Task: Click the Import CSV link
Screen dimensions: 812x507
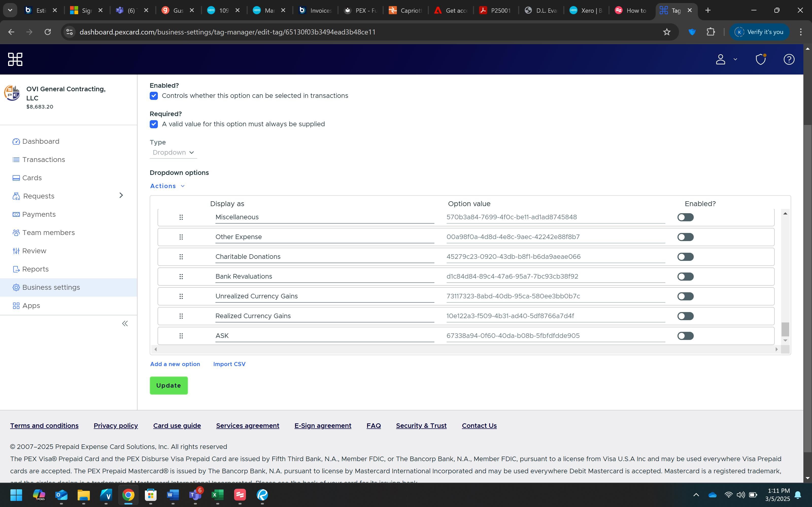Action: tap(229, 364)
